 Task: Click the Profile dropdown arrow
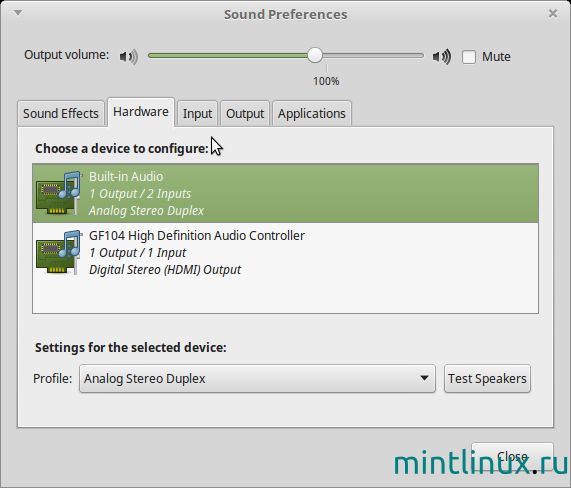424,378
